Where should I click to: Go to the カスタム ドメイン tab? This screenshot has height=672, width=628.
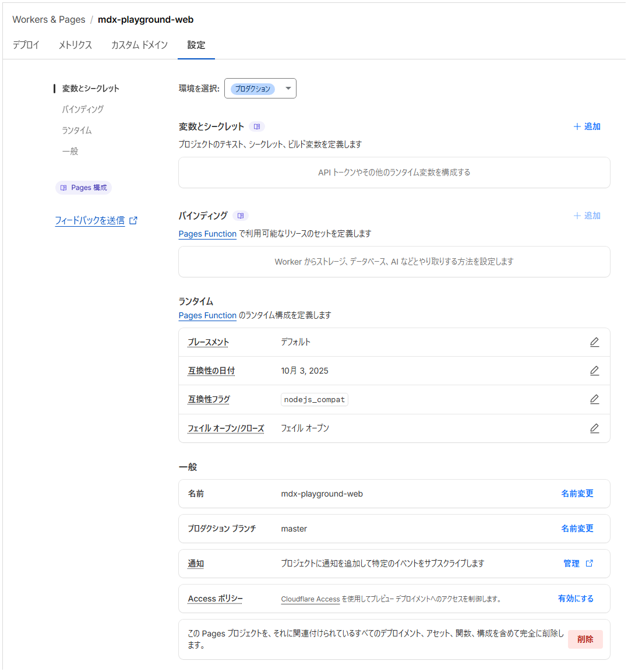pyautogui.click(x=139, y=45)
